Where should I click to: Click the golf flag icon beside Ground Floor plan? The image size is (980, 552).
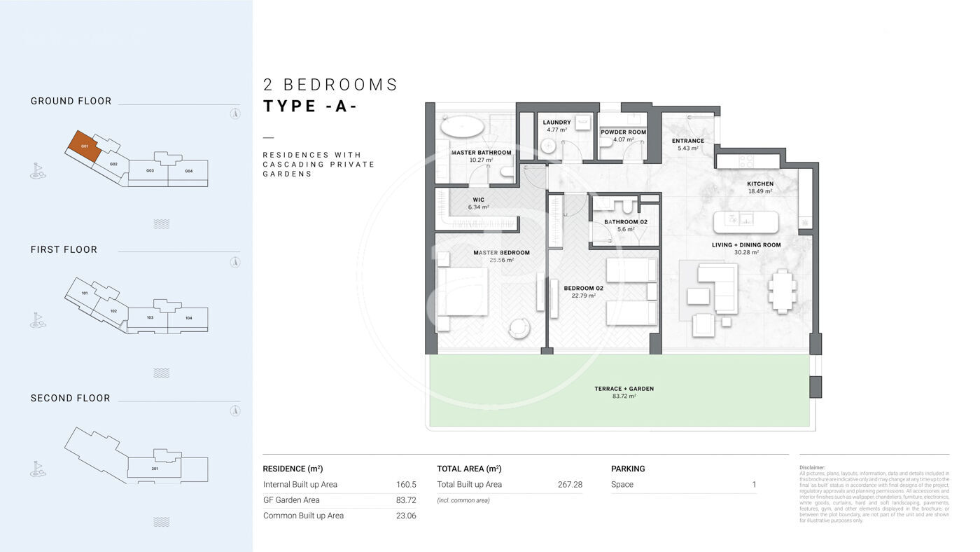click(38, 171)
